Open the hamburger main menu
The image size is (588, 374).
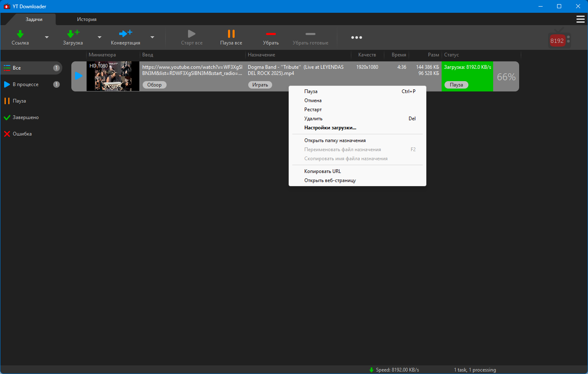pos(580,19)
